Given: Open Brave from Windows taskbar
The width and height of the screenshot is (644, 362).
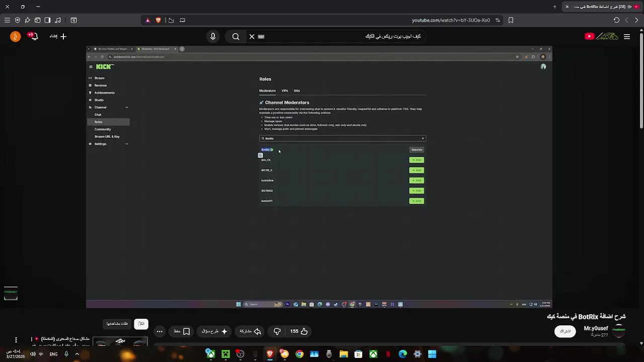Looking at the screenshot, I should (270, 354).
